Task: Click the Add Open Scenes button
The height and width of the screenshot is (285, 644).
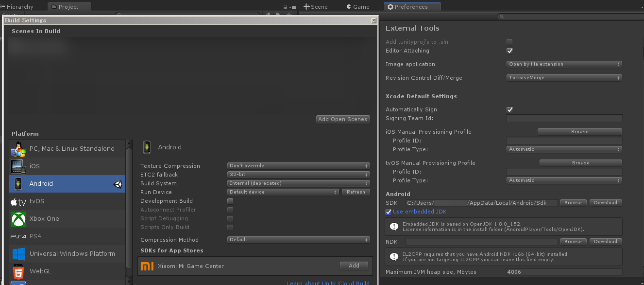Action: 343,119
